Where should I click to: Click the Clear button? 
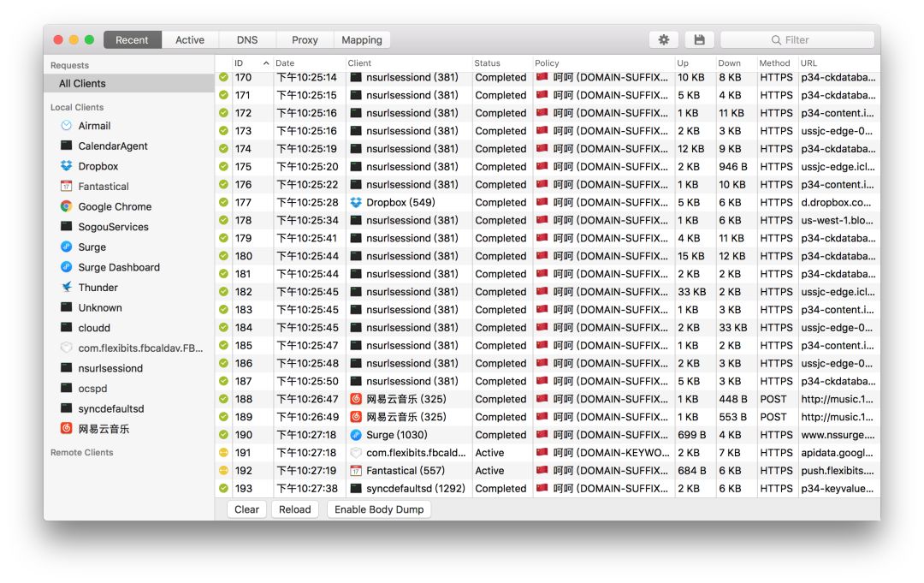click(x=247, y=509)
